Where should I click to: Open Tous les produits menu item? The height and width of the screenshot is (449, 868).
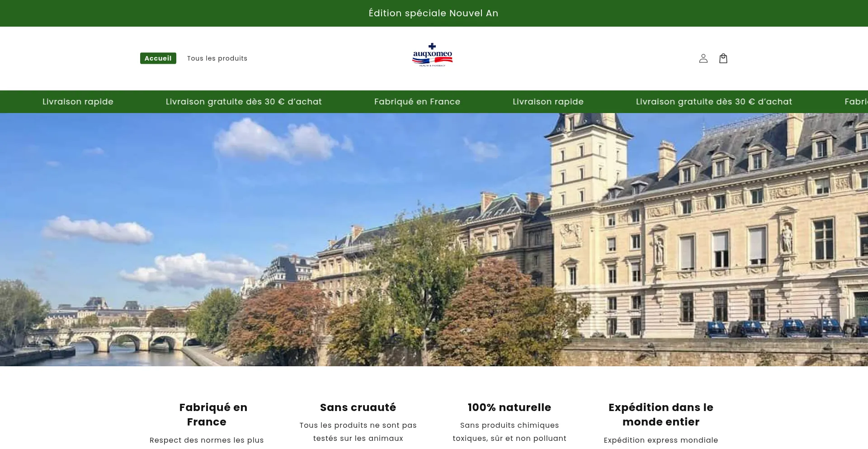click(x=217, y=58)
